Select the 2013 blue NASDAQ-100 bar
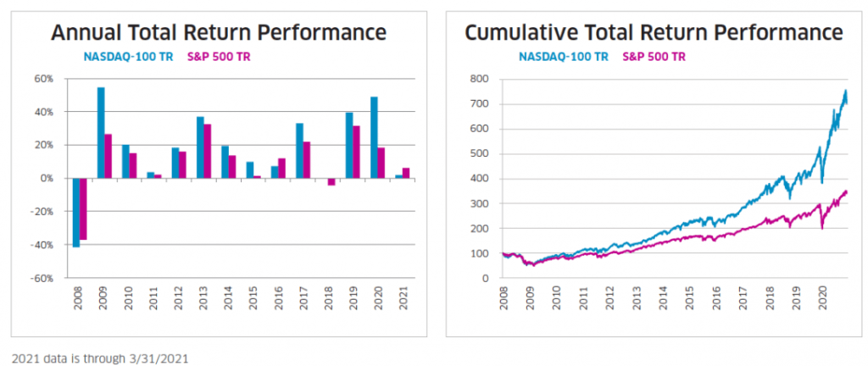The image size is (868, 366). (200, 147)
